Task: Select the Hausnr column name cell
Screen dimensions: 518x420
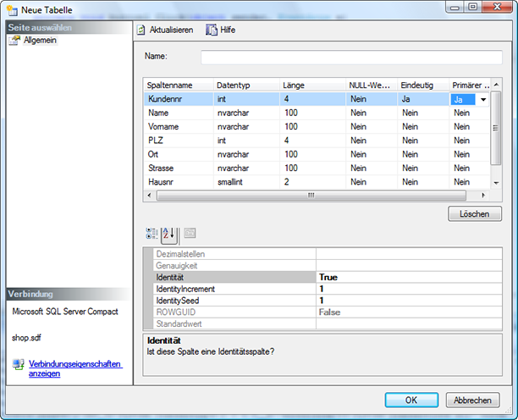Action: coord(179,182)
